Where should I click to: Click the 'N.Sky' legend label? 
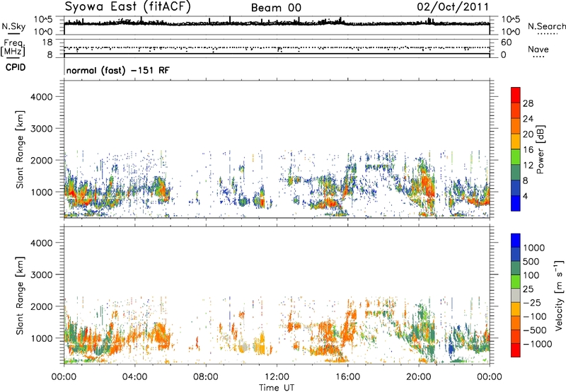point(13,26)
